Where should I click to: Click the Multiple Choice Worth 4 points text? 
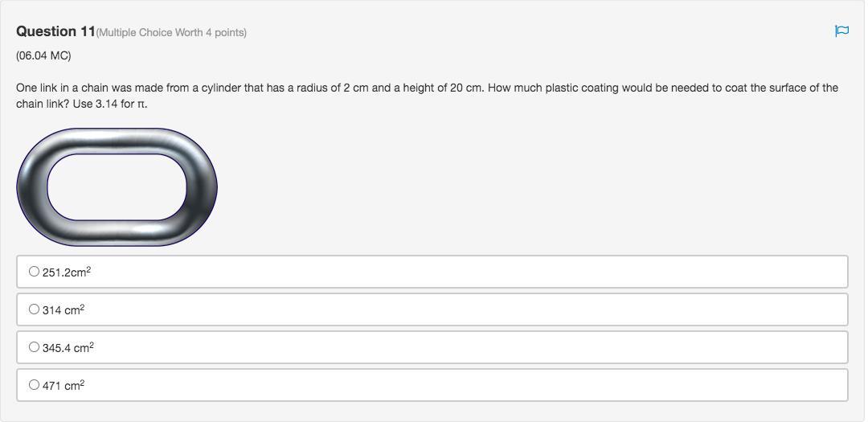tap(171, 33)
